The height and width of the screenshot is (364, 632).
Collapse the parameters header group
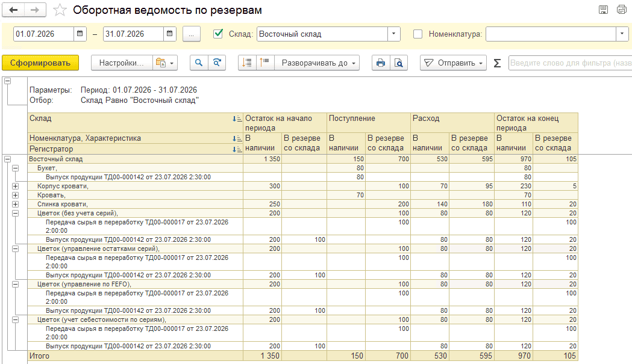tap(7, 81)
